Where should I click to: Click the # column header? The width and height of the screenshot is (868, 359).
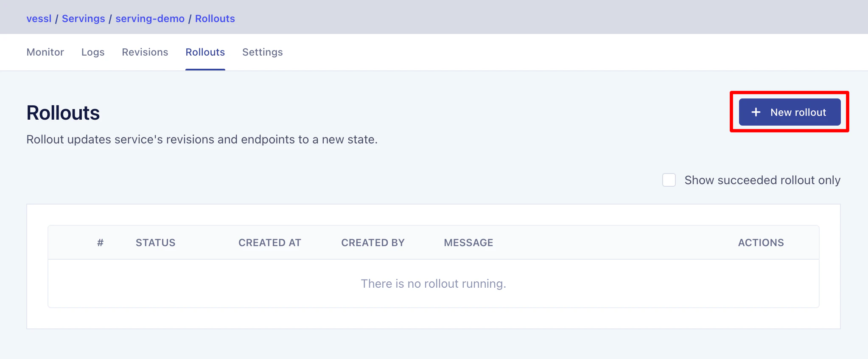[100, 243]
